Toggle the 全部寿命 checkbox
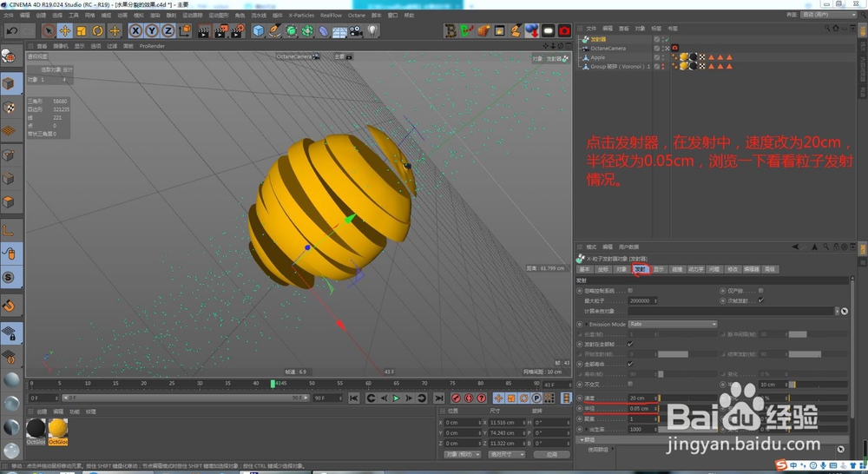 pos(630,364)
